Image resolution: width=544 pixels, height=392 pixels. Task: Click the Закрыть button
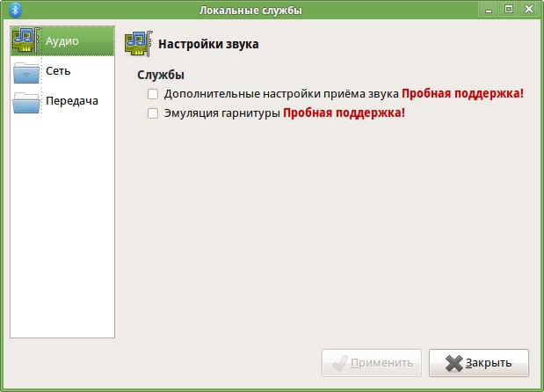479,363
